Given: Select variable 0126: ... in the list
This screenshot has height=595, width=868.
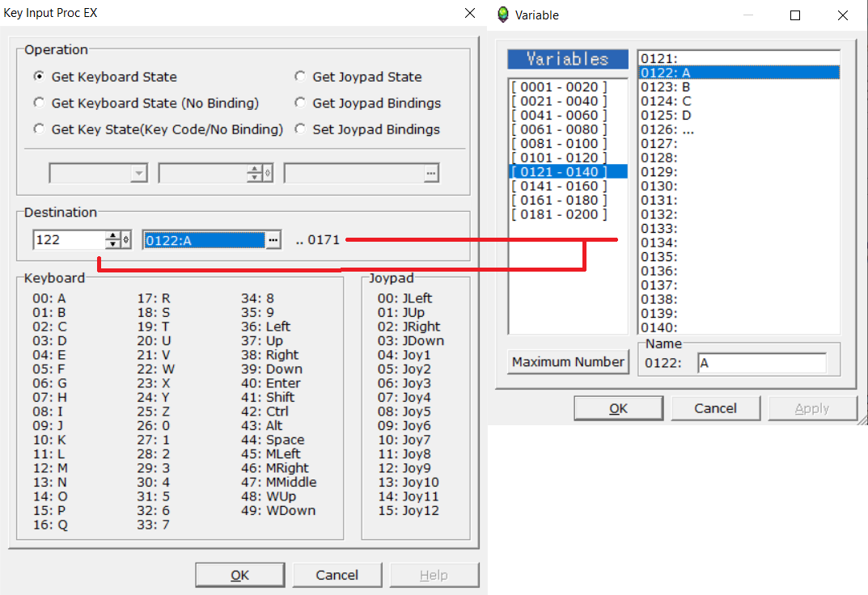Looking at the screenshot, I should 739,129.
